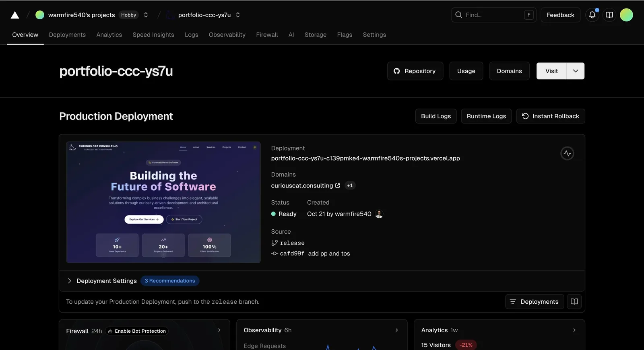Toggle the project switcher arrows
Image resolution: width=644 pixels, height=350 pixels.
pos(238,15)
